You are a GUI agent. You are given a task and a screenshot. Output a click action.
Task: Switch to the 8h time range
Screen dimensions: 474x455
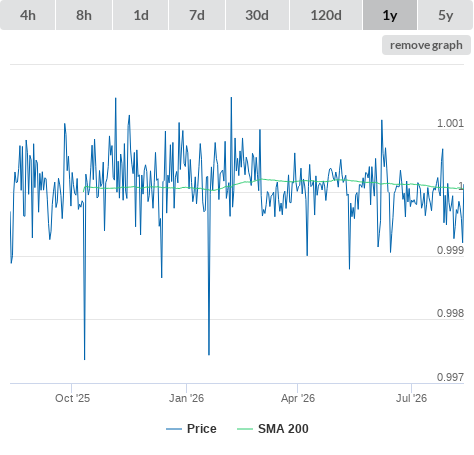pyautogui.click(x=84, y=15)
